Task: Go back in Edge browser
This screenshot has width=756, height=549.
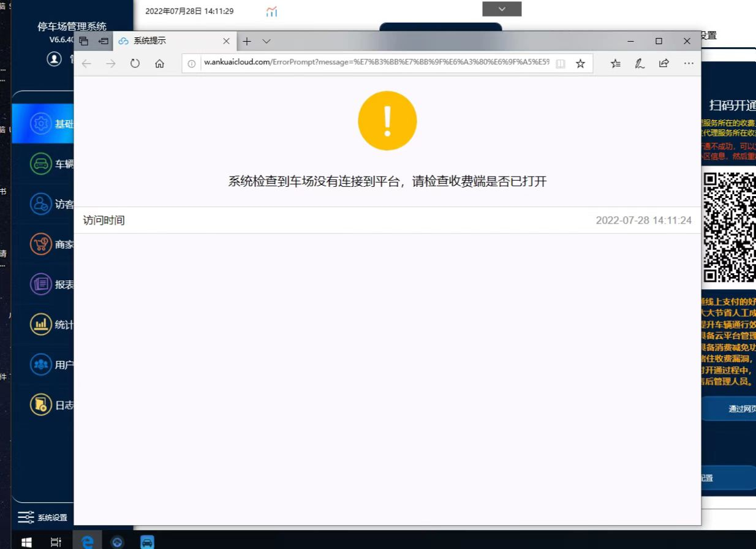Action: (x=86, y=63)
